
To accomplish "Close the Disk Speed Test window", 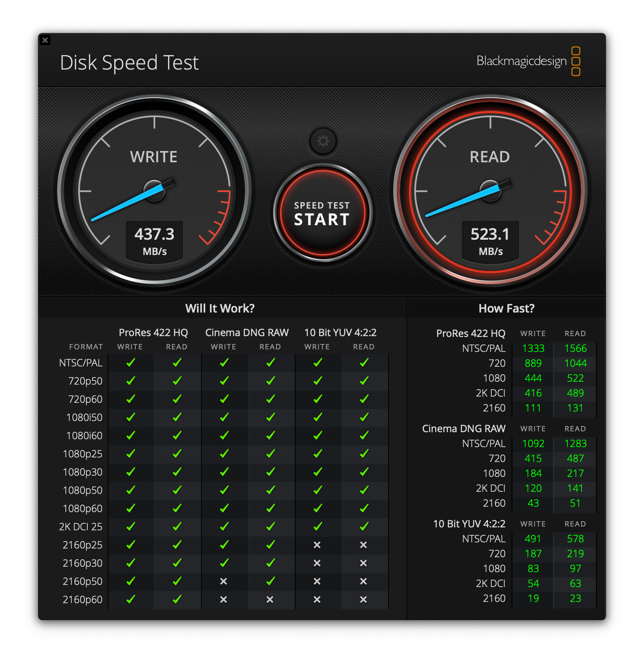I will (46, 40).
